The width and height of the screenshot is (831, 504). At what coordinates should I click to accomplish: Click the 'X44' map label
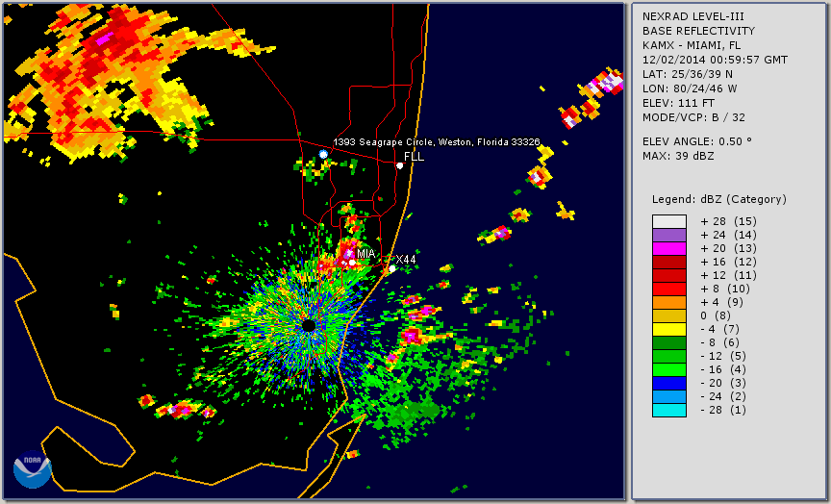406,260
